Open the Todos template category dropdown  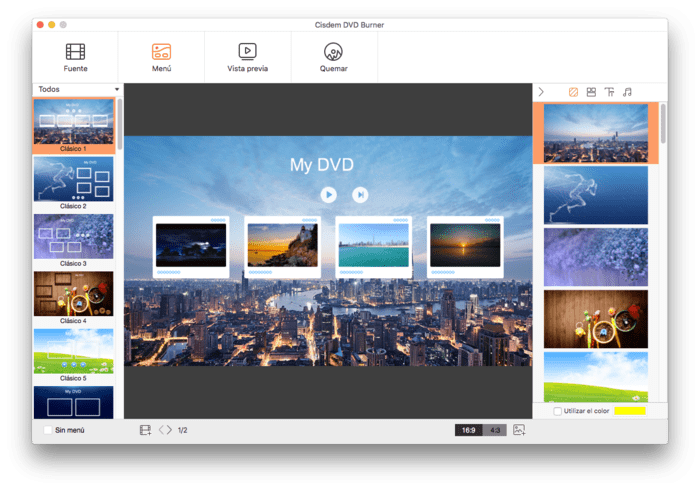coord(78,89)
